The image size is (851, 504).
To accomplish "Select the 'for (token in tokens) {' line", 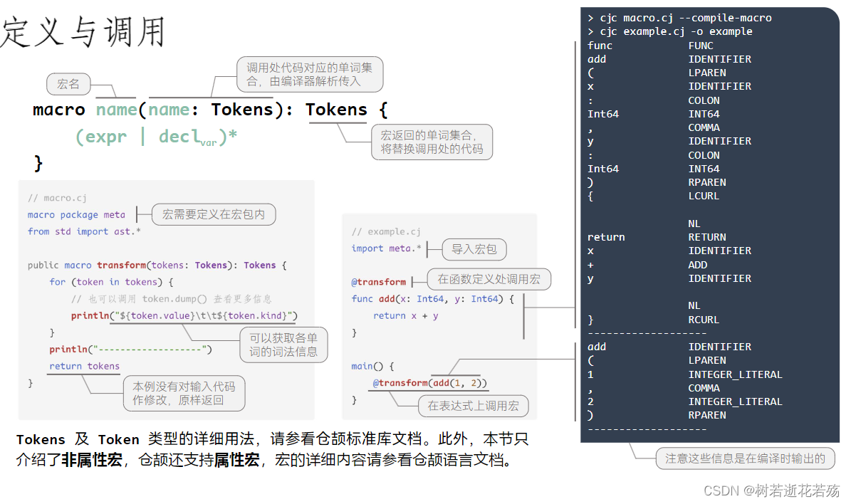I will coord(111,282).
